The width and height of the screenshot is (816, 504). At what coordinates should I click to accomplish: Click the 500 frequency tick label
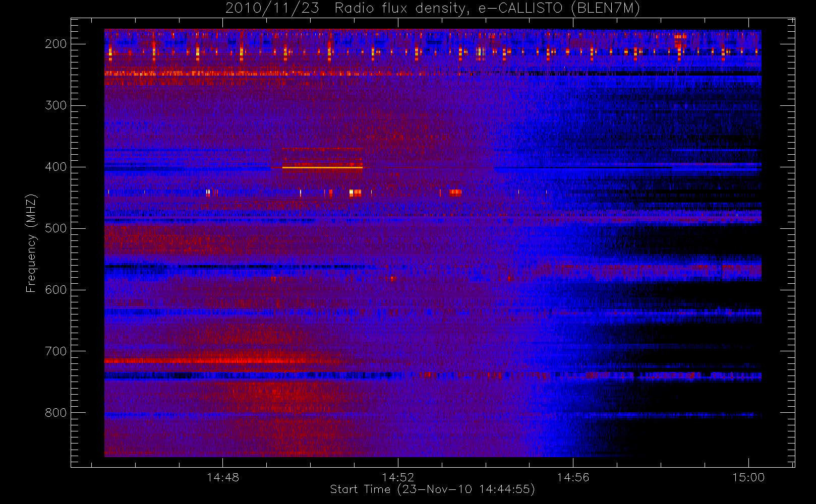56,228
